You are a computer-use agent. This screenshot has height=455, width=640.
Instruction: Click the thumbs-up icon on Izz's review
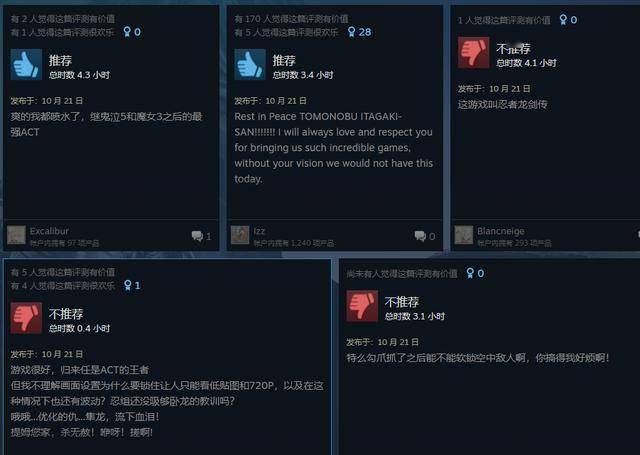[x=250, y=64]
